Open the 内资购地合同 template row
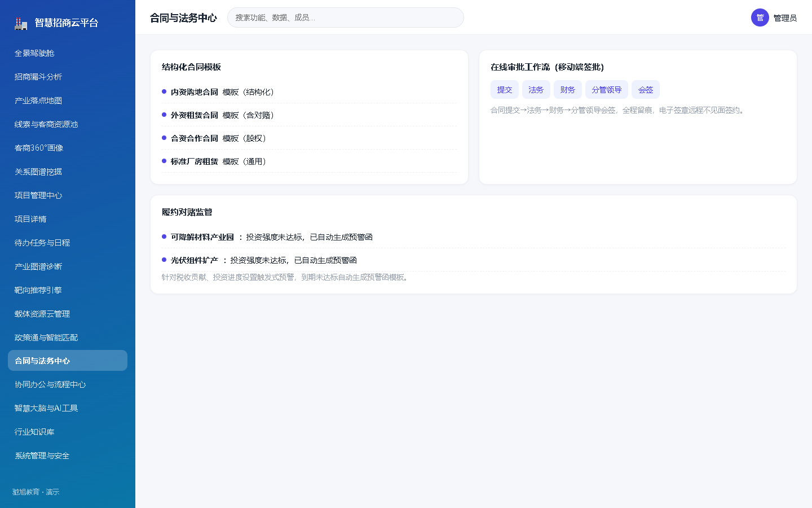 point(309,92)
